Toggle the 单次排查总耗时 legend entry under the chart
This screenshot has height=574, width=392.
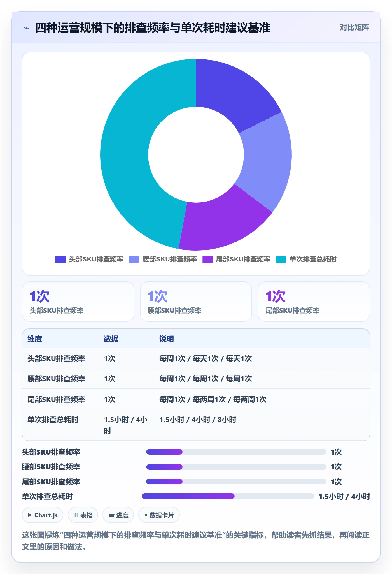point(306,259)
